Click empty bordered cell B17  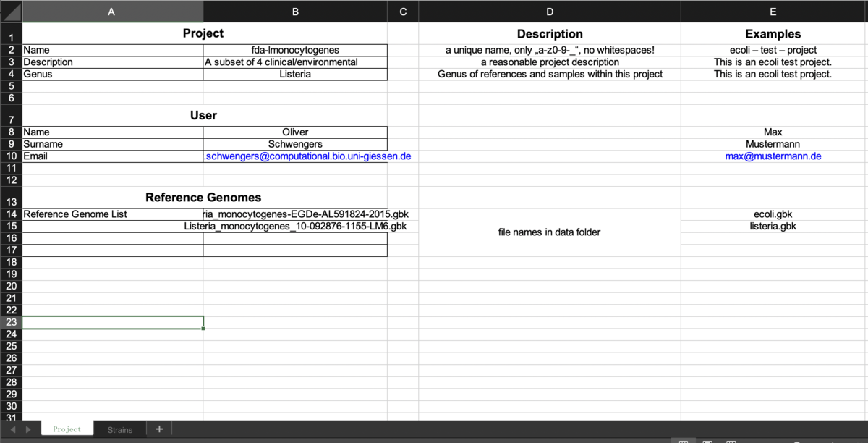[295, 250]
